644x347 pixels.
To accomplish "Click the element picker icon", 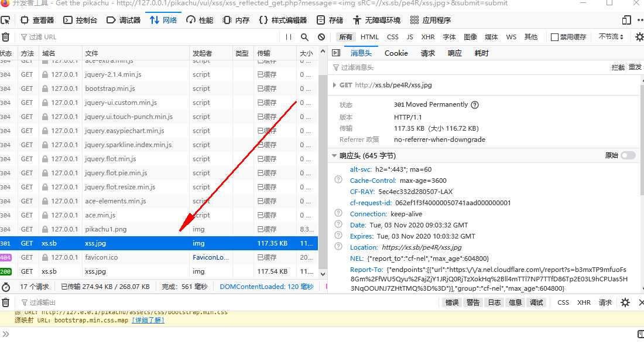I will tap(5, 20).
